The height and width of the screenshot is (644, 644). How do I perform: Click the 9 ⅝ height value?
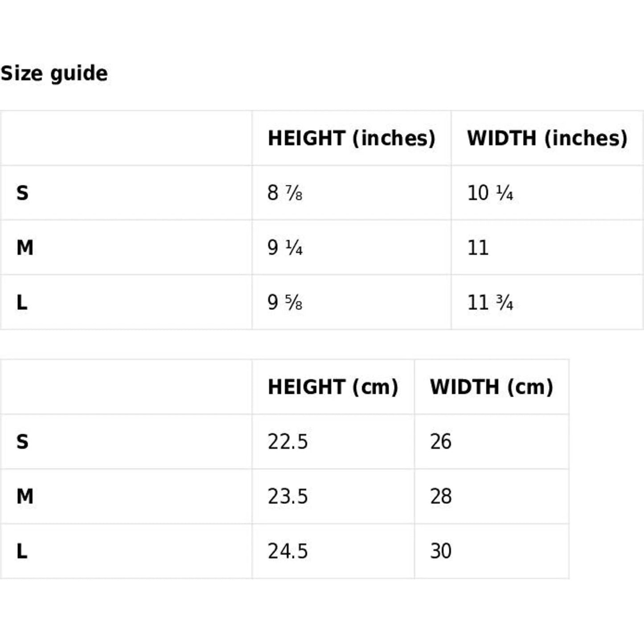pyautogui.click(x=285, y=303)
